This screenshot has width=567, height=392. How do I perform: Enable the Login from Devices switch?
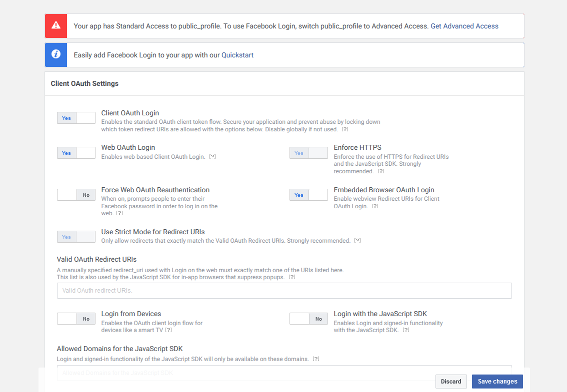tap(76, 319)
